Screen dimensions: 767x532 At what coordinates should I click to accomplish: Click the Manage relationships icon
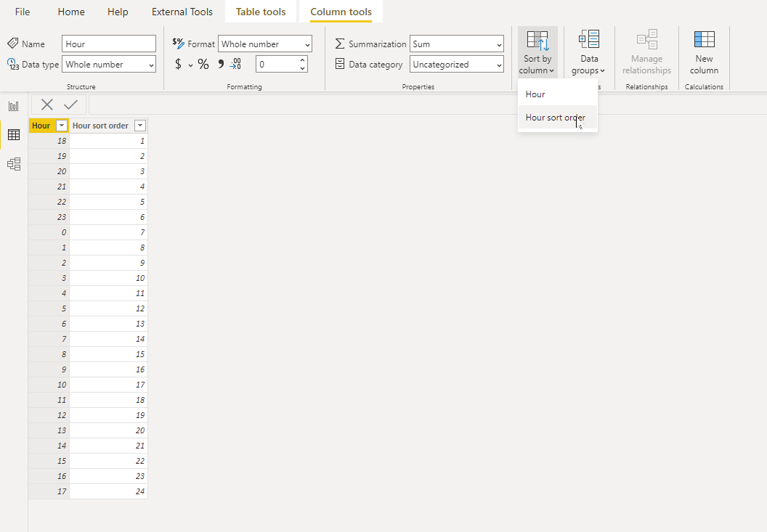pos(646,40)
